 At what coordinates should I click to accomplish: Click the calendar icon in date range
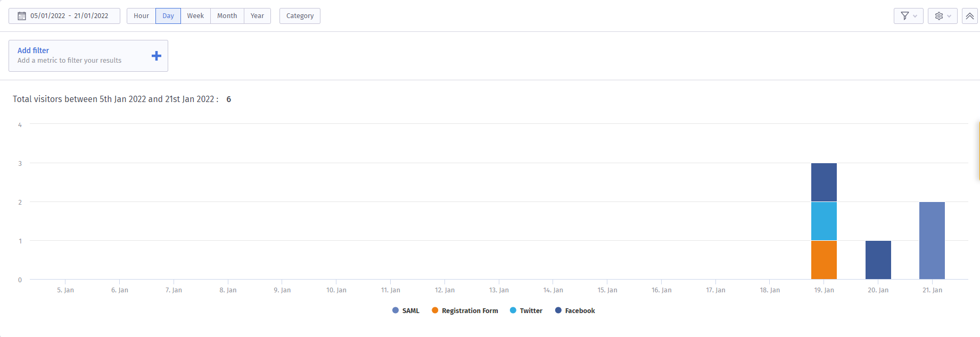[22, 16]
